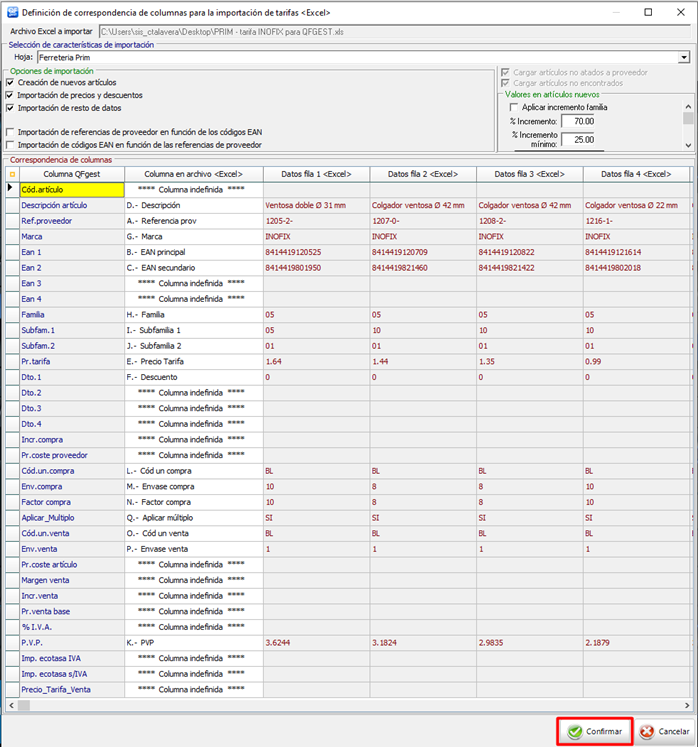Click the Incr.compra row label

point(42,440)
